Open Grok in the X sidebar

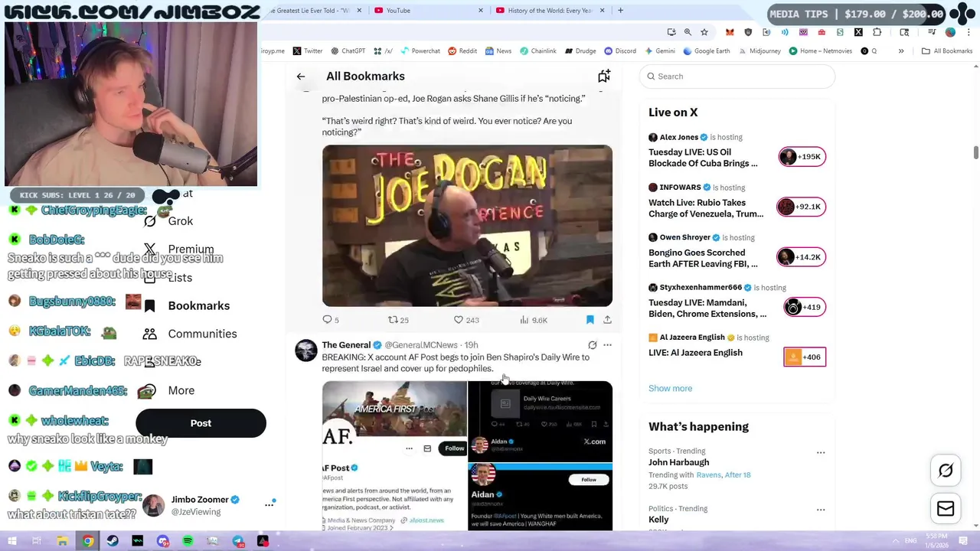click(x=170, y=221)
